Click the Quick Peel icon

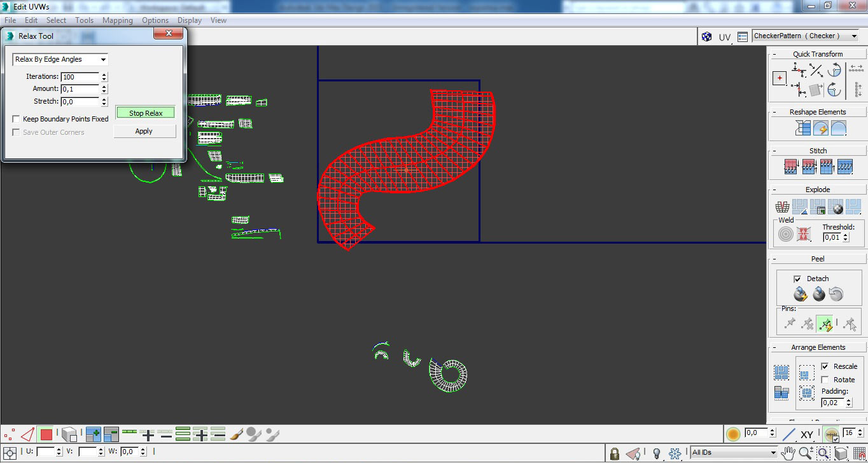(801, 294)
